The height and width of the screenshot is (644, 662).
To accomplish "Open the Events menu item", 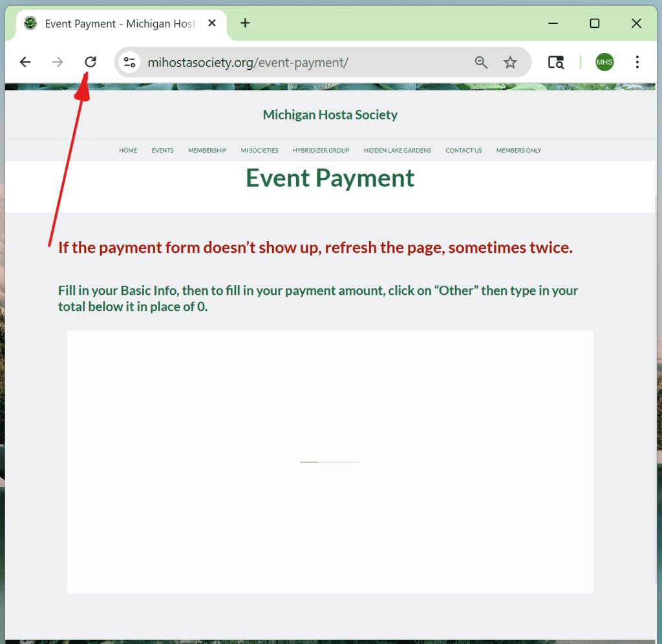I will (x=163, y=151).
